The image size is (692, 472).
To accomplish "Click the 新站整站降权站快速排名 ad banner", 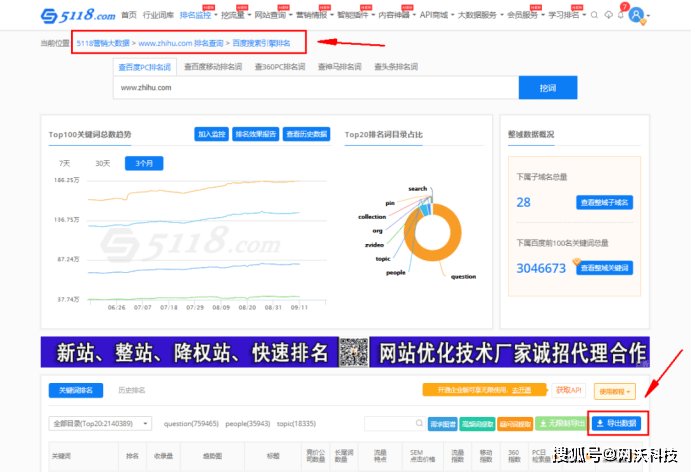I will tap(189, 352).
